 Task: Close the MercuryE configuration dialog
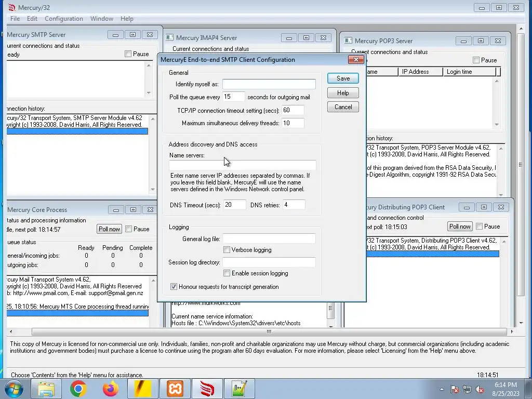pos(356,60)
